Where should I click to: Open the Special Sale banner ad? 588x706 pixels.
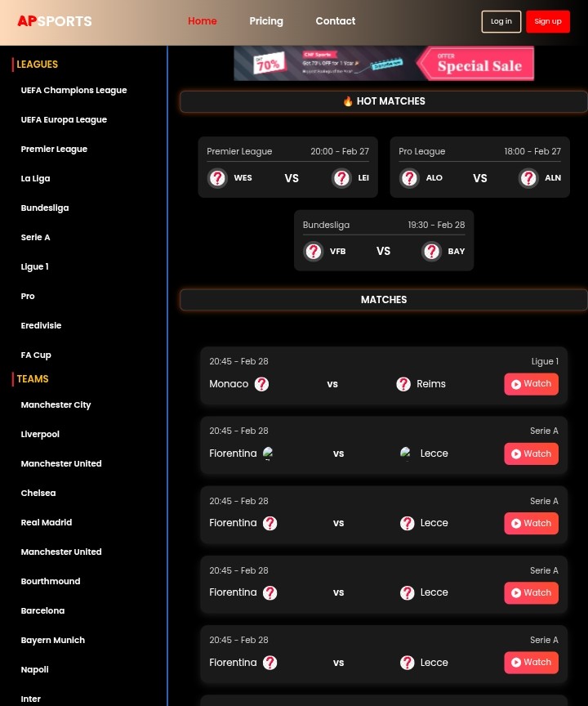pyautogui.click(x=384, y=64)
